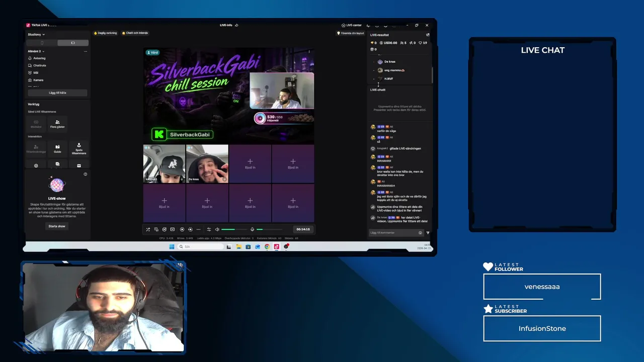Click the InfusionStone latest subscriber box
Image resolution: width=644 pixels, height=362 pixels.
click(x=542, y=328)
